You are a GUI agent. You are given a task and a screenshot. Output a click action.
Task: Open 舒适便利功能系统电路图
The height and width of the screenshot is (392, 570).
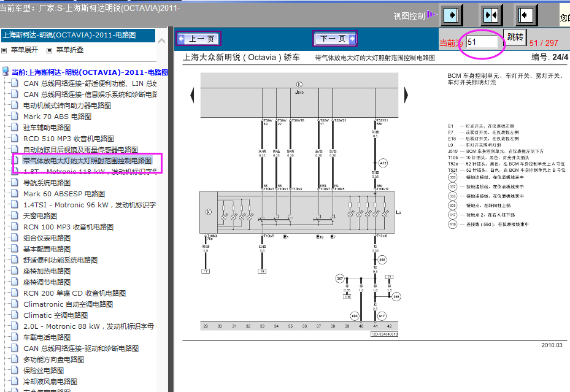click(60, 260)
